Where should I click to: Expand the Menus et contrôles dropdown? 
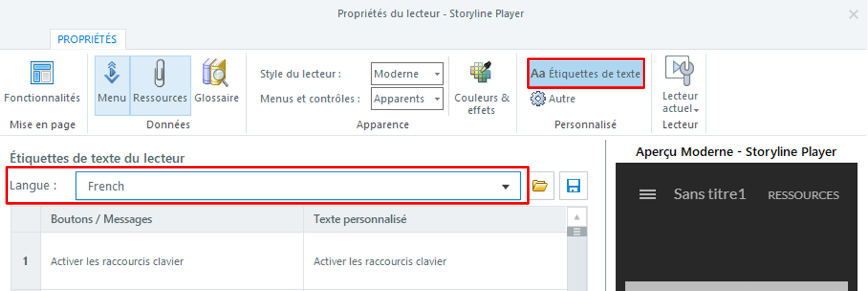[x=437, y=99]
